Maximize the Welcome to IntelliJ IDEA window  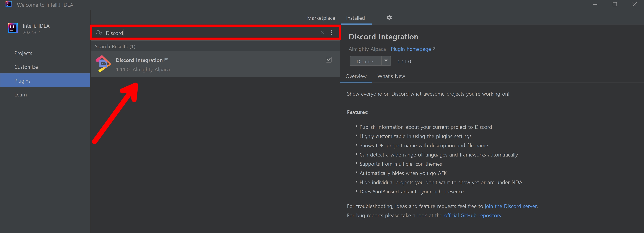(615, 5)
